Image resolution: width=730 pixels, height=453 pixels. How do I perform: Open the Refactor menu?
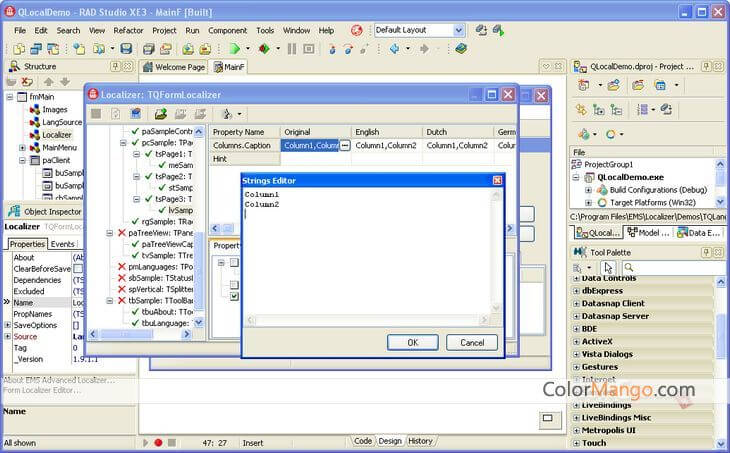pos(126,30)
